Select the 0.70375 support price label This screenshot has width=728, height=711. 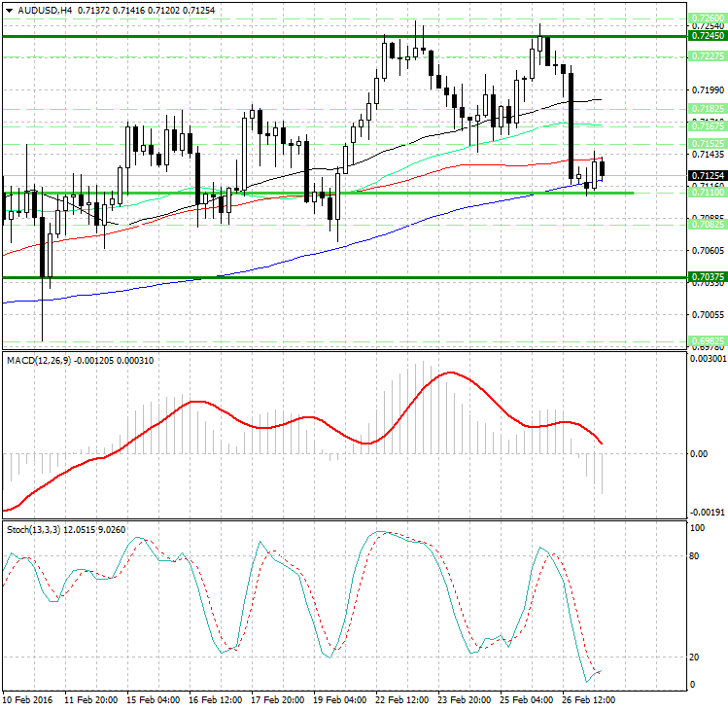[706, 277]
